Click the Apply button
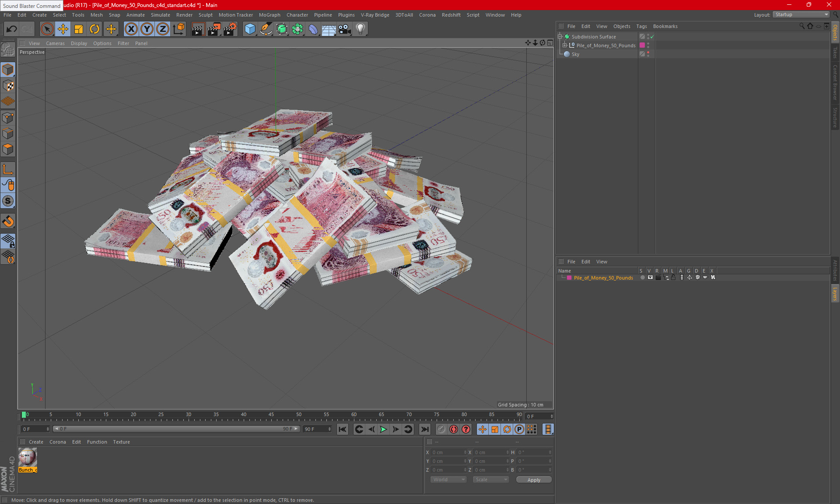This screenshot has width=840, height=504. coord(534,480)
